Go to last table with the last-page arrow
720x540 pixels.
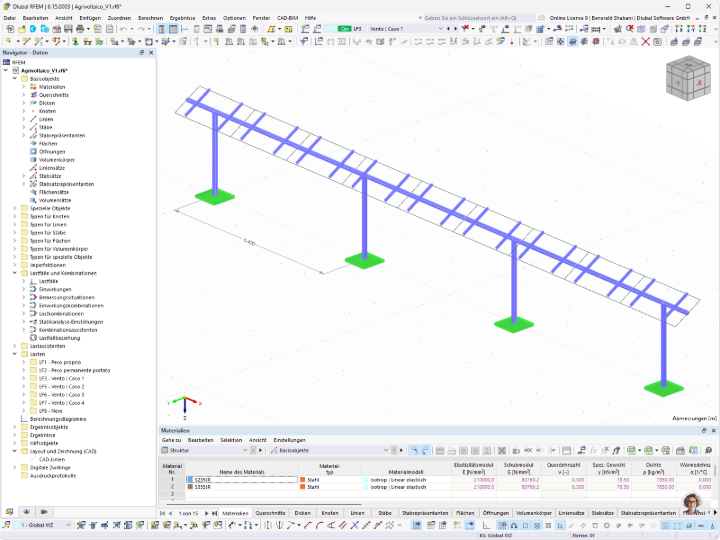(x=214, y=513)
